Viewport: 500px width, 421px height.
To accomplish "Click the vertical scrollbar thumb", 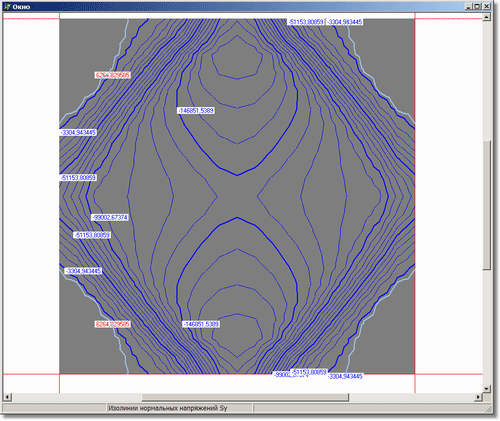I will click(487, 205).
